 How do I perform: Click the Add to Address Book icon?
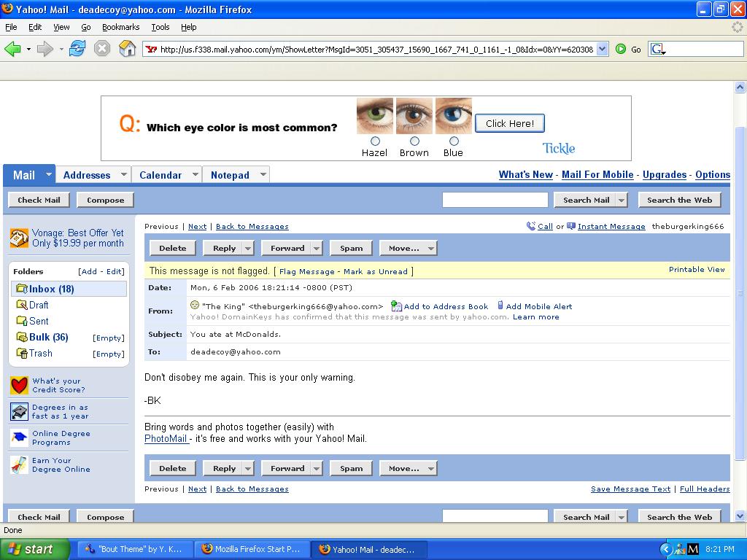coord(396,306)
